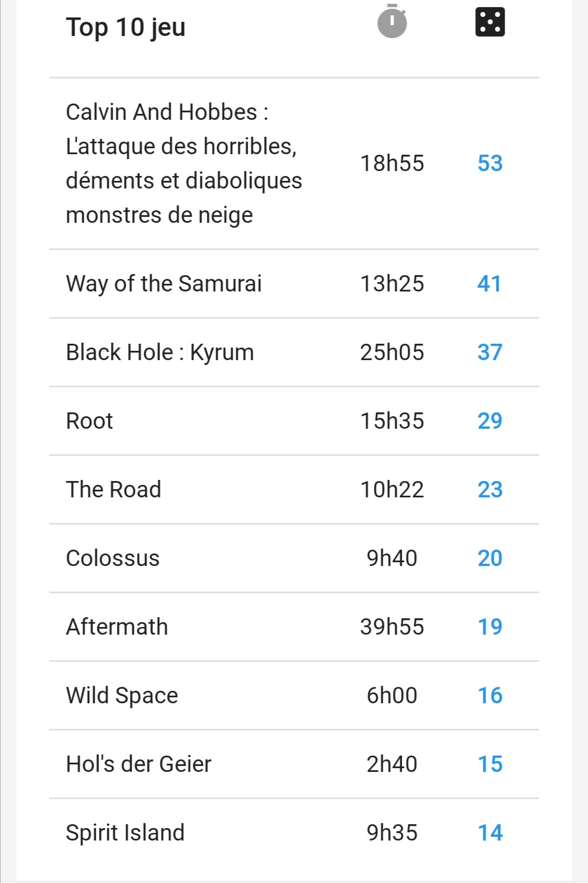This screenshot has width=588, height=883.
Task: Select the Aftermath game row
Action: pos(294,627)
